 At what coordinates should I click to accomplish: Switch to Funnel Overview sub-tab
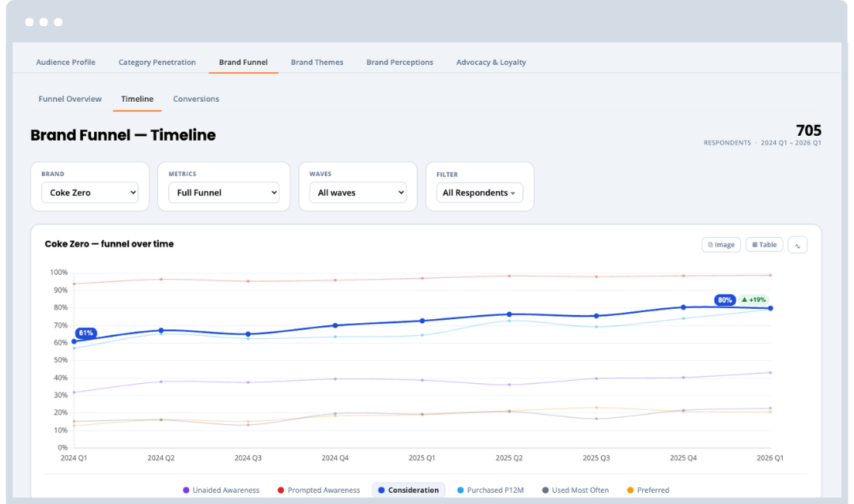(70, 99)
